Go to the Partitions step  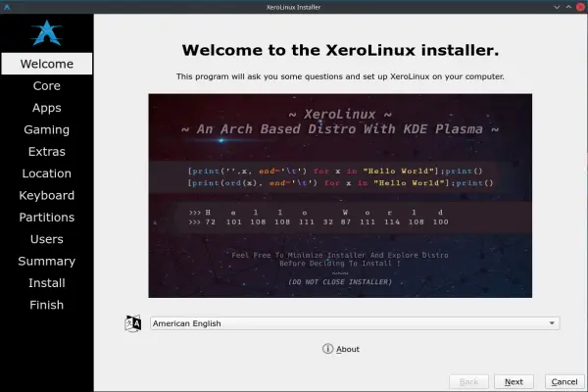47,218
